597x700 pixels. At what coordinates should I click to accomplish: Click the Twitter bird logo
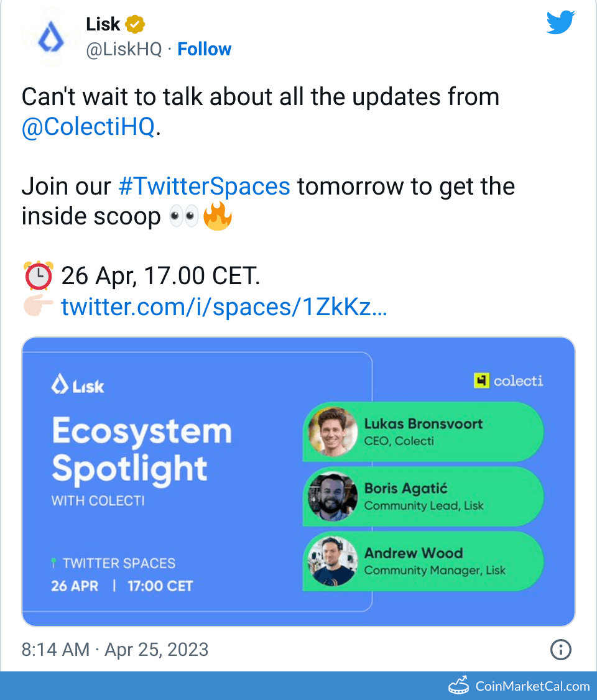pyautogui.click(x=562, y=23)
